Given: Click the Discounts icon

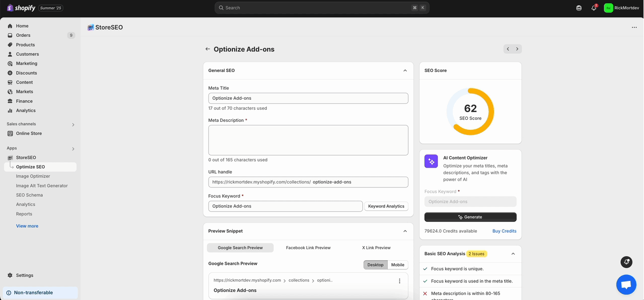Looking at the screenshot, I should click(x=10, y=73).
